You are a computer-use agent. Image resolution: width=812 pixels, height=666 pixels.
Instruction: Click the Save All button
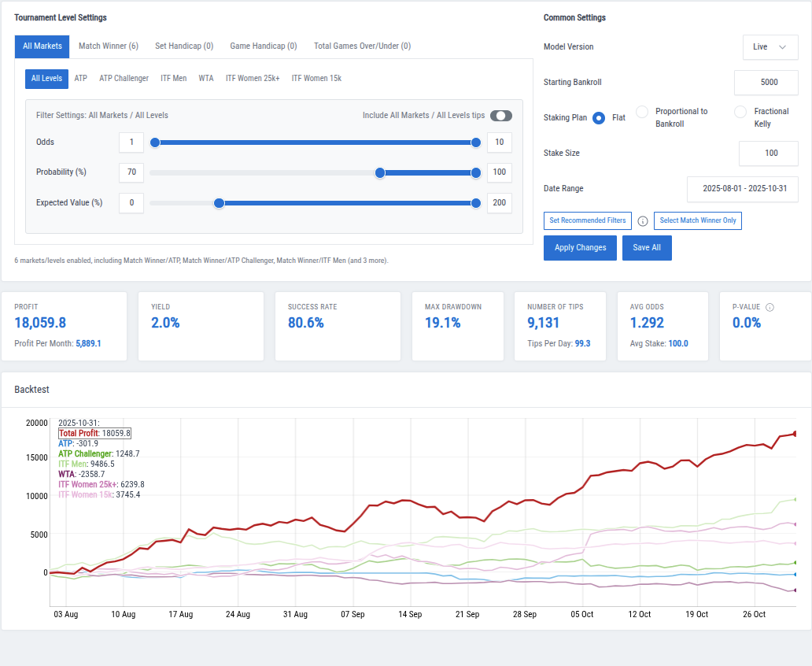pos(647,247)
